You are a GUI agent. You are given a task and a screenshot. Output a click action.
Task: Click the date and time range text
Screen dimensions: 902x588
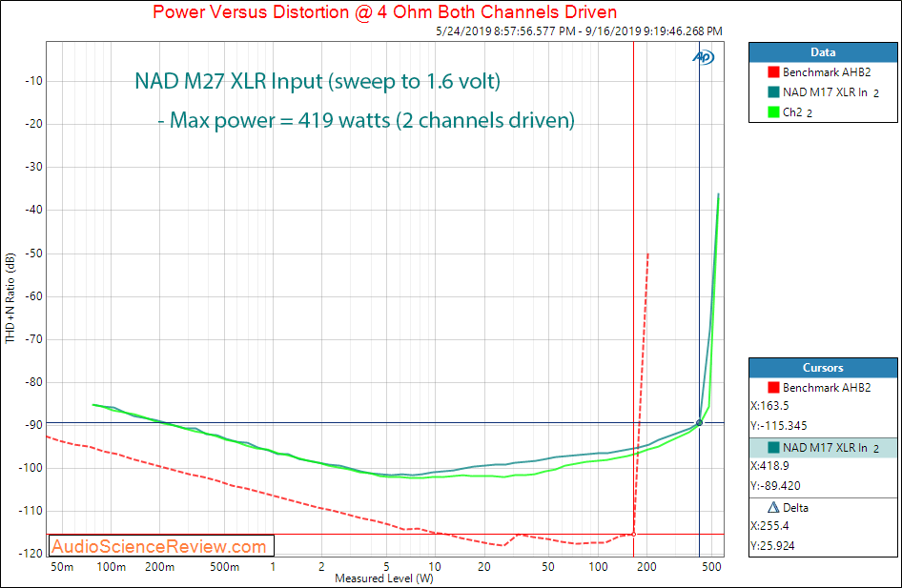point(579,31)
